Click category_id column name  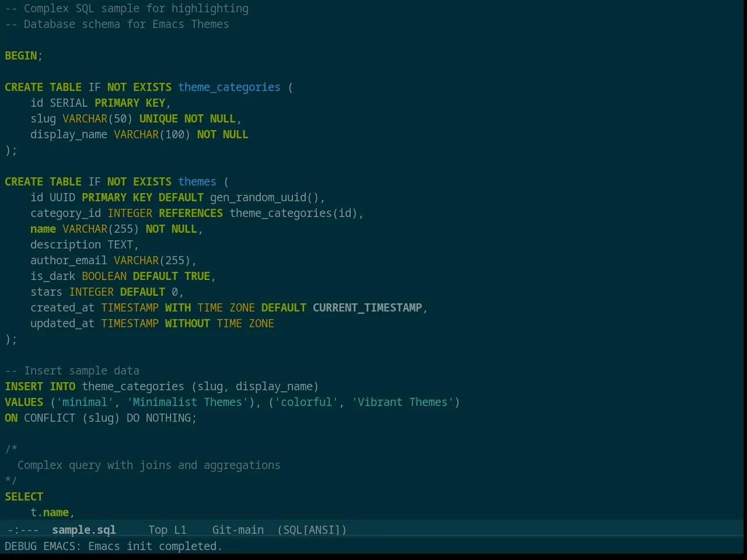[x=65, y=213]
